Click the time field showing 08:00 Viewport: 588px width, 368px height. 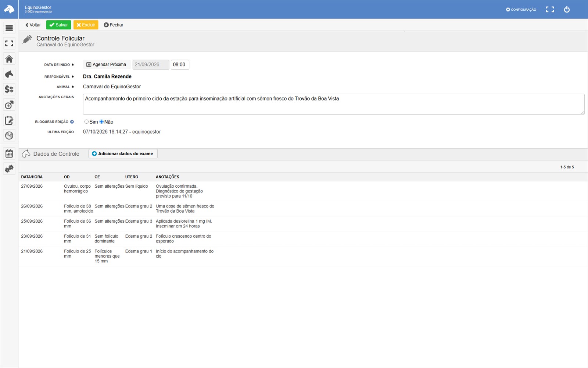pyautogui.click(x=180, y=65)
